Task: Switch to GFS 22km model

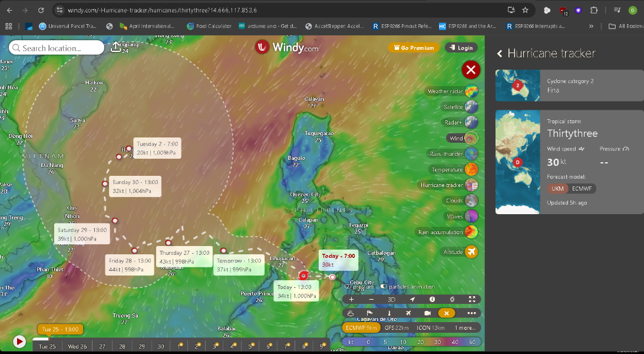Action: pos(397,327)
